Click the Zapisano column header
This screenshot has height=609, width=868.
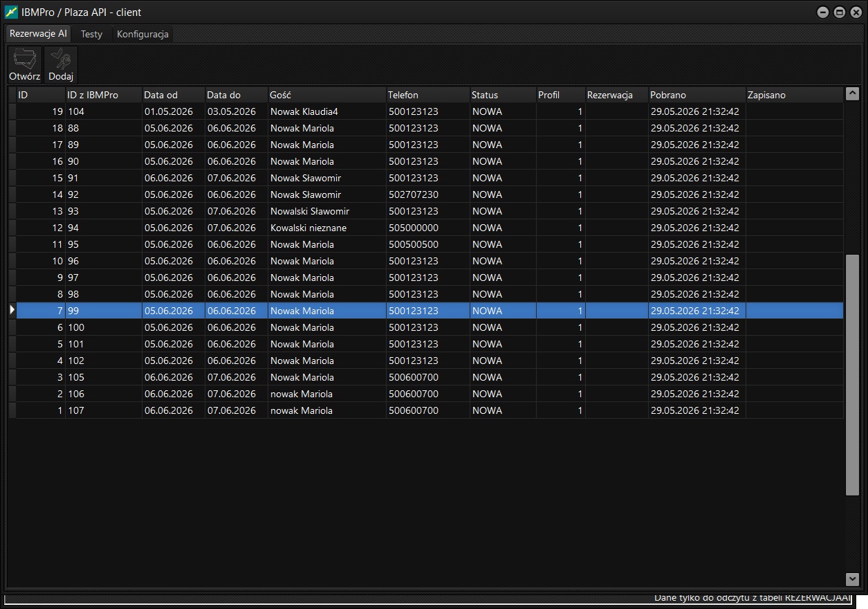point(794,95)
